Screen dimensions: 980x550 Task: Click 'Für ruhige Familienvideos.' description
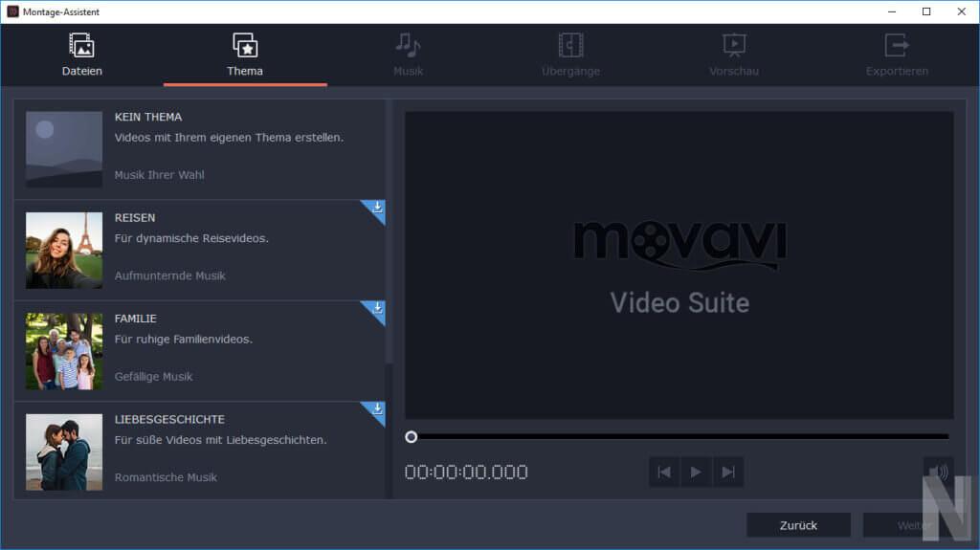[x=183, y=340]
